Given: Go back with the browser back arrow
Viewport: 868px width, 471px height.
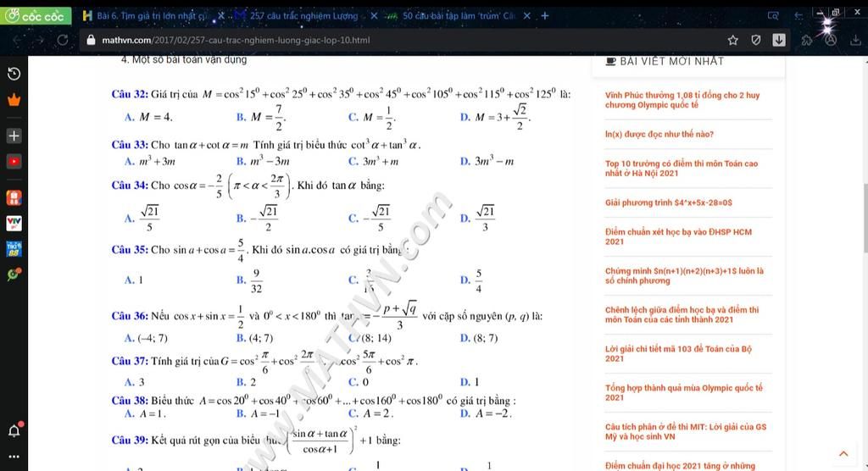Looking at the screenshot, I should pos(18,40).
